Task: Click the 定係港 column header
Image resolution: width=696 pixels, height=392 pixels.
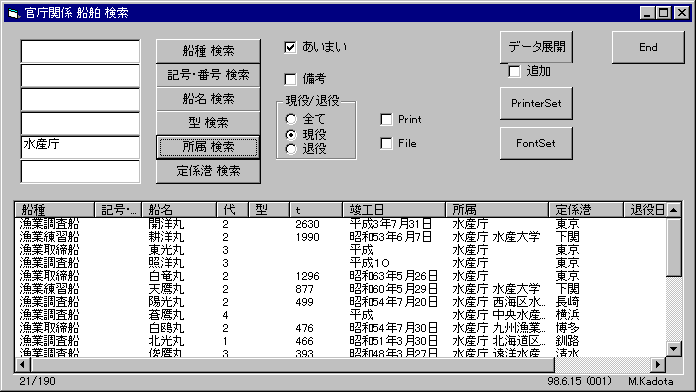Action: (x=586, y=210)
